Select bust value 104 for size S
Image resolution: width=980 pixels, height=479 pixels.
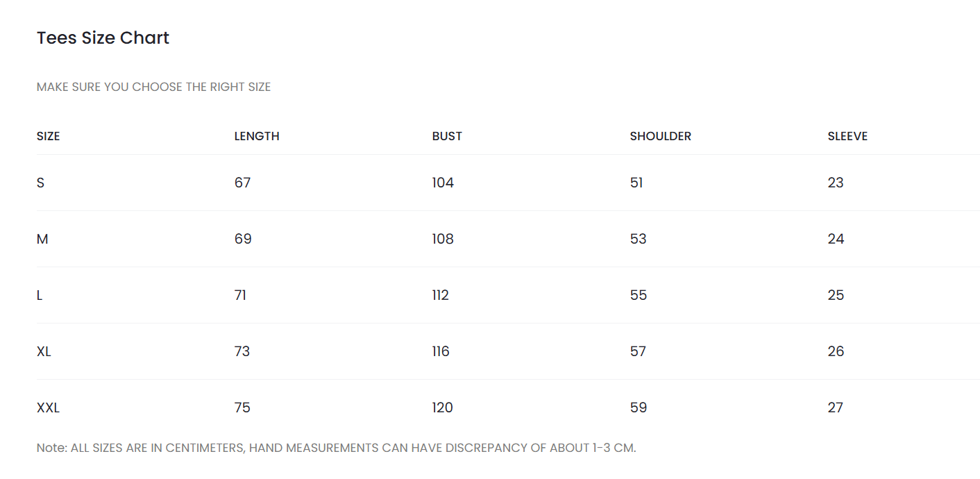[x=443, y=183]
